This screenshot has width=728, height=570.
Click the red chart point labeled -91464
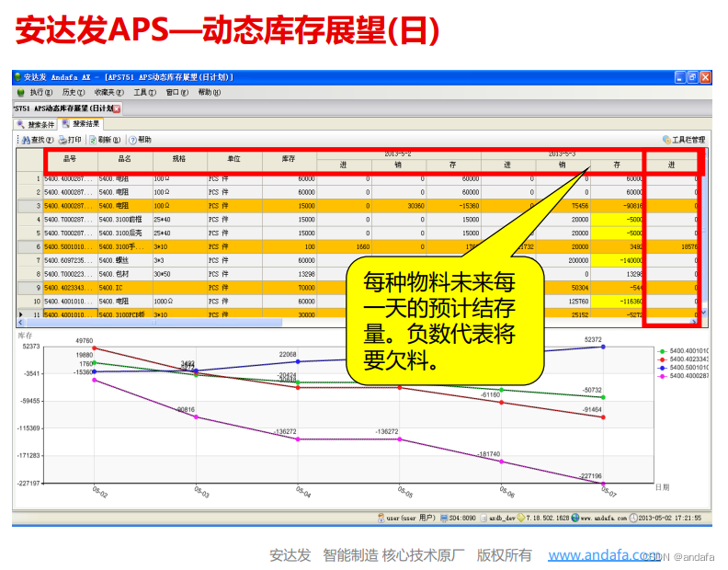pyautogui.click(x=603, y=417)
